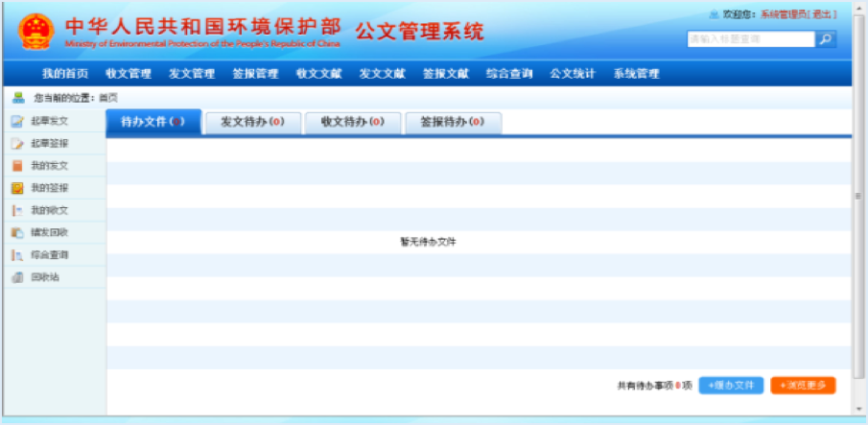Open the 我的首页 navigation item
The height and width of the screenshot is (425, 868).
(65, 74)
